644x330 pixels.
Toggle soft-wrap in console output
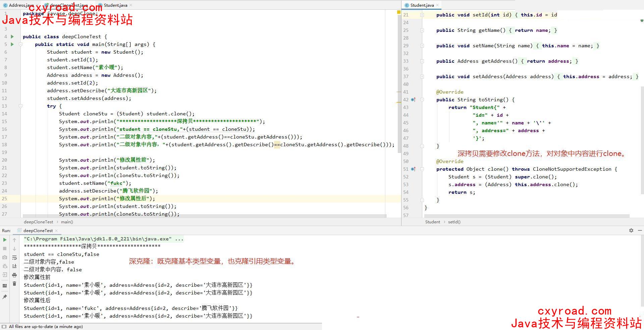(14, 258)
